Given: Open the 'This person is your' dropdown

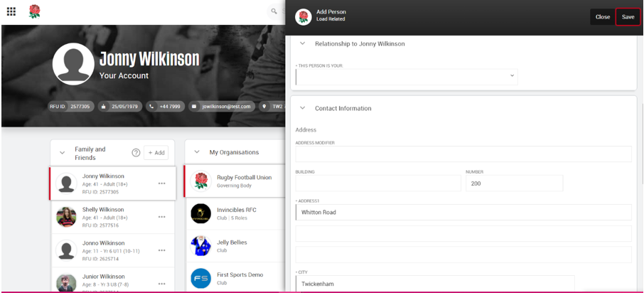Looking at the screenshot, I should (x=407, y=76).
